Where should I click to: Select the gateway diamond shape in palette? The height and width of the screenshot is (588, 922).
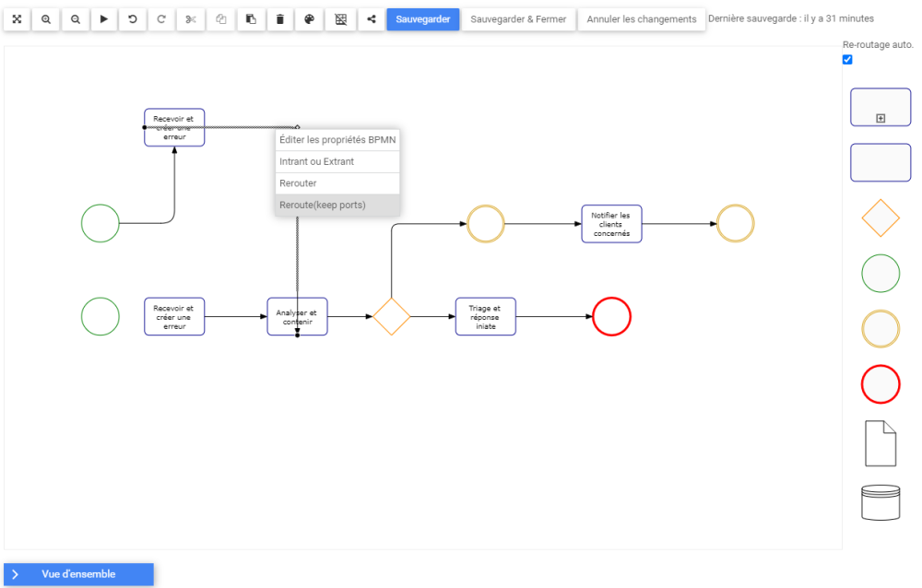881,218
